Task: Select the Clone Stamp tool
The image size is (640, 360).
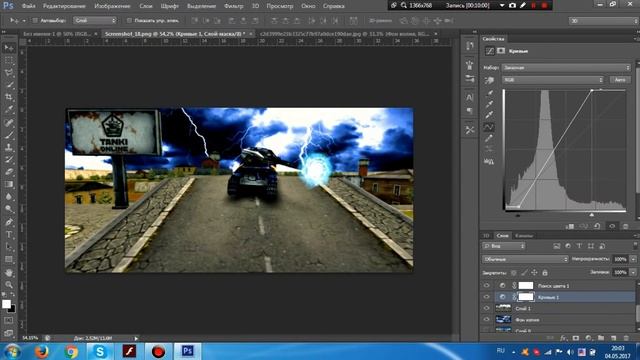Action: tap(9, 147)
